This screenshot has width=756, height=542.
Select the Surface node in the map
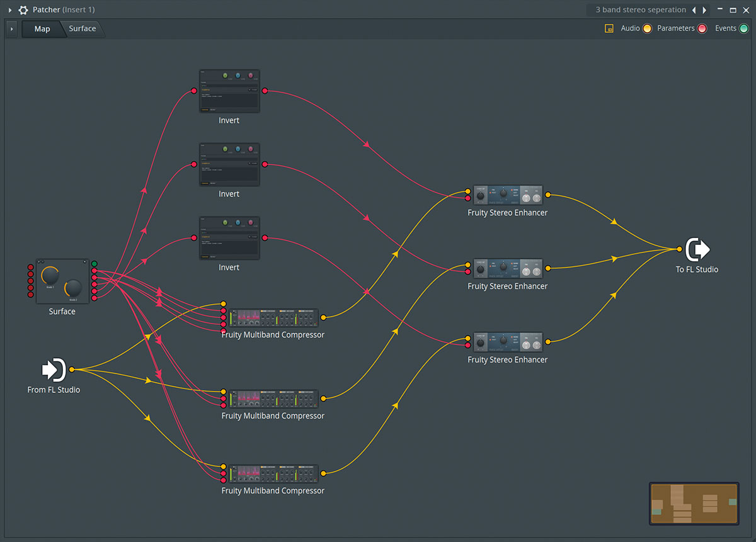[x=62, y=281]
